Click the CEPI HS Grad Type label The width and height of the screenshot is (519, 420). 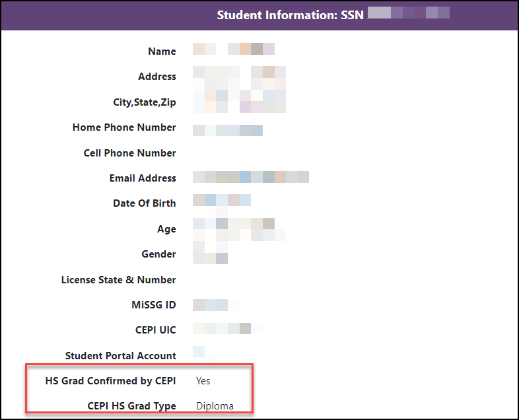point(131,406)
